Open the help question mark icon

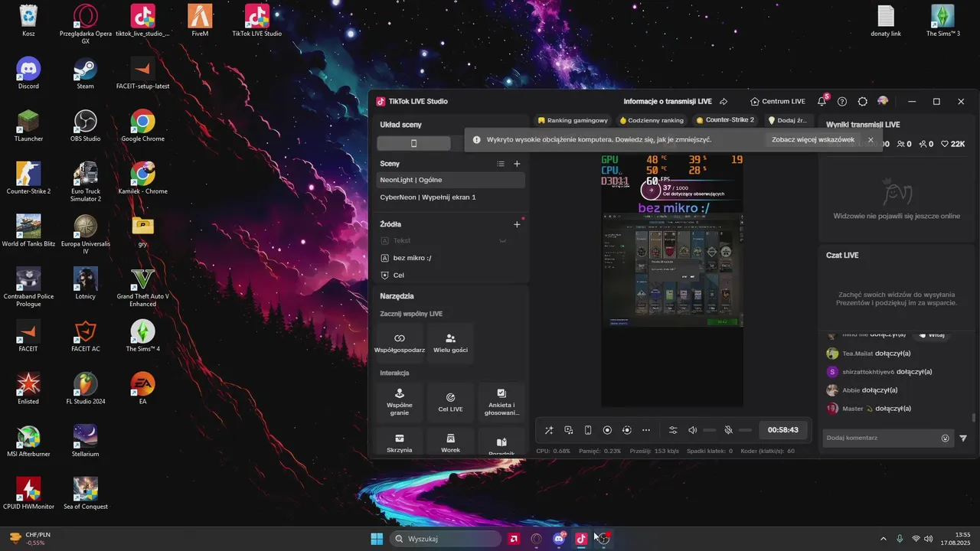[x=842, y=101]
